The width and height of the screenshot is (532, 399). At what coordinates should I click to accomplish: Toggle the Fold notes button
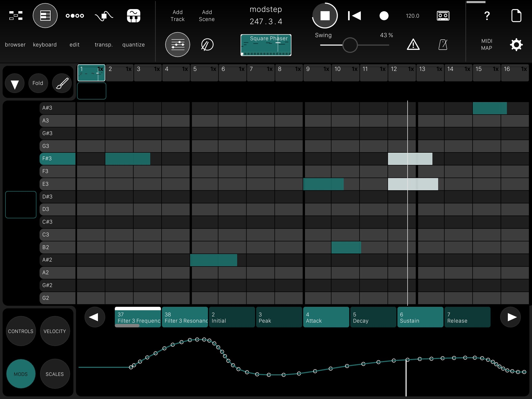[x=38, y=83]
